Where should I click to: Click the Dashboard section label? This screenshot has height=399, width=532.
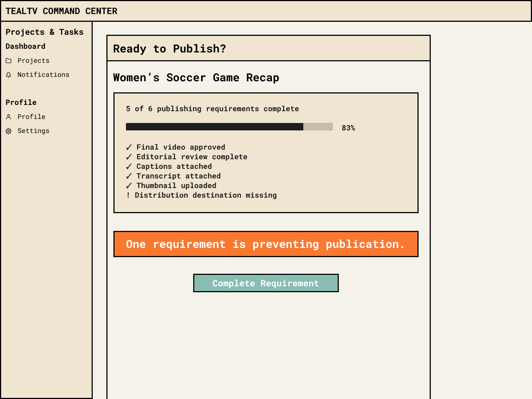click(25, 46)
